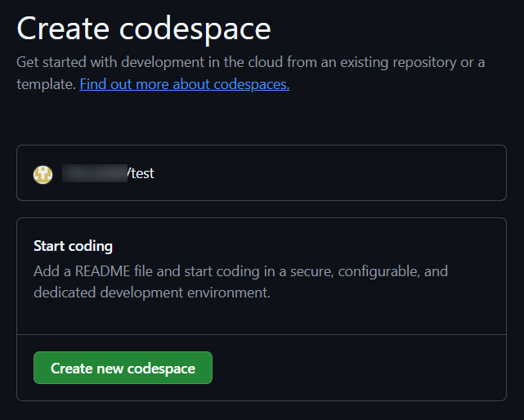The width and height of the screenshot is (524, 420).
Task: Click the word 'Create' on the green button
Action: tap(70, 369)
